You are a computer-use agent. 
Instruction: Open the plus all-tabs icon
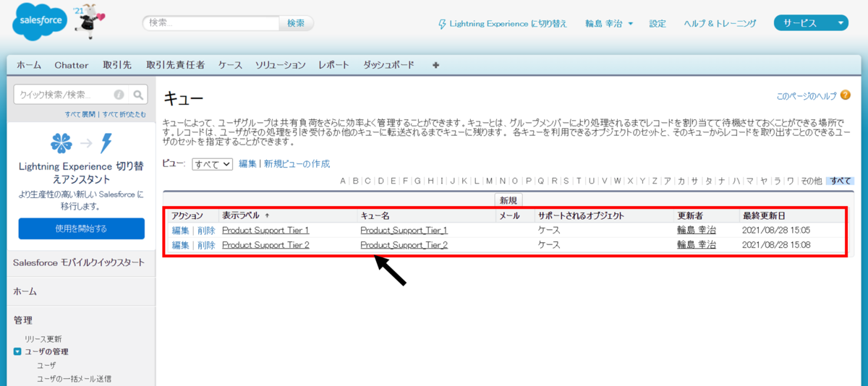point(435,65)
